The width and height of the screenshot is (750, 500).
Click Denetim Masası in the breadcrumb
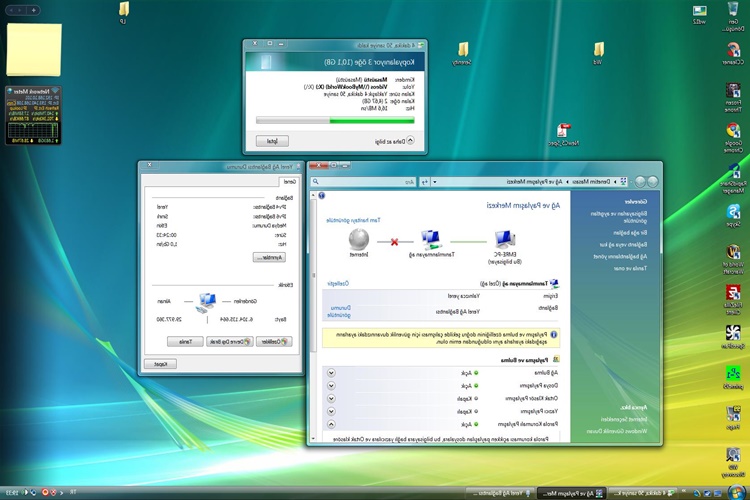coord(591,182)
